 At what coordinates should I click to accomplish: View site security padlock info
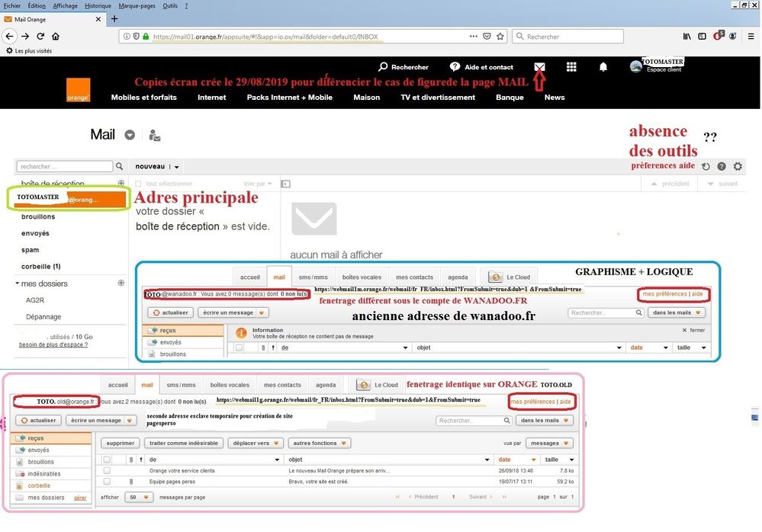pyautogui.click(x=145, y=37)
